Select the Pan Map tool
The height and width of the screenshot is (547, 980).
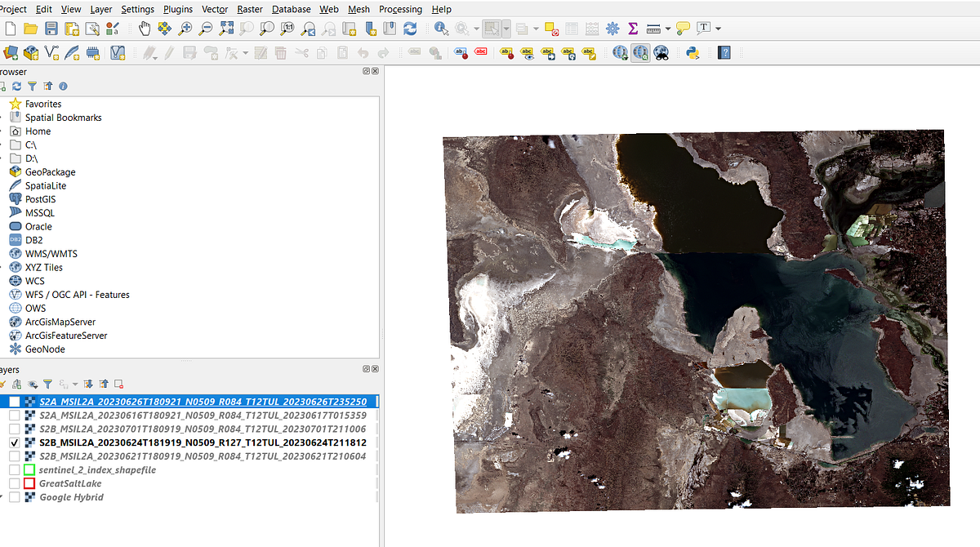click(x=145, y=29)
